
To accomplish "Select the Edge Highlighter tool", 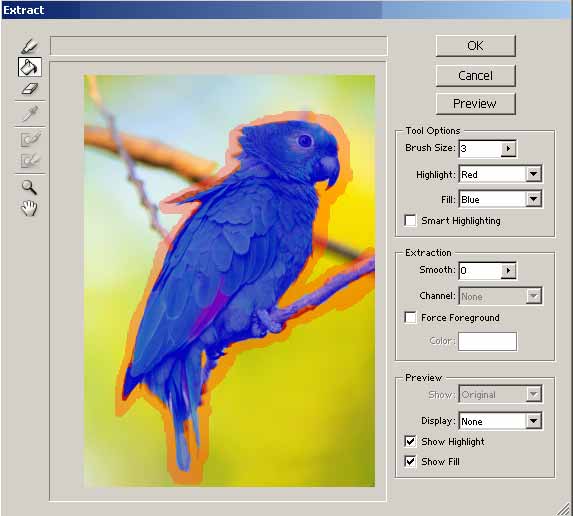I will [29, 46].
